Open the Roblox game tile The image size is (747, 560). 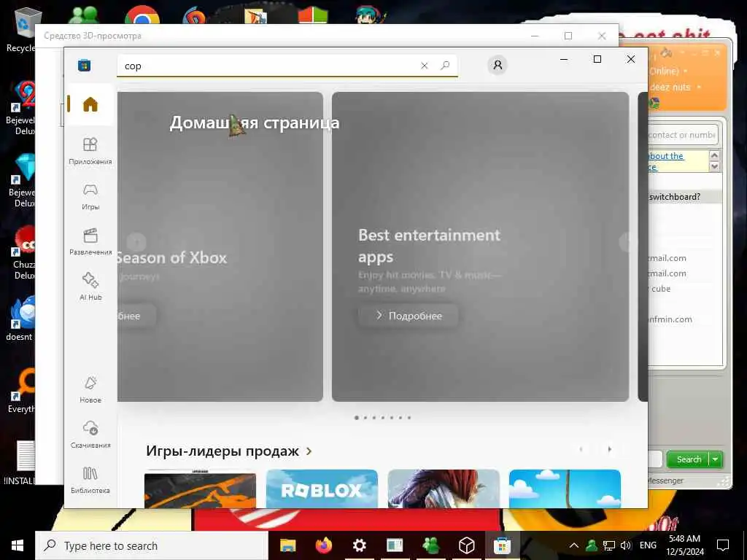322,489
